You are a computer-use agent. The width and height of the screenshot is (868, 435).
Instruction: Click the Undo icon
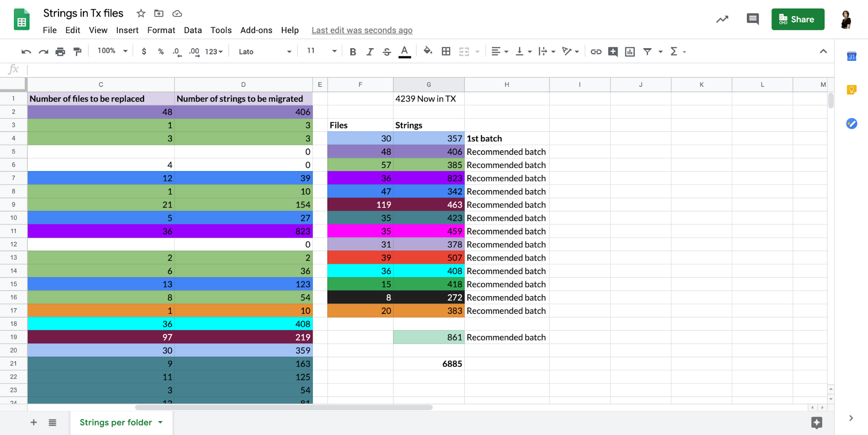[26, 52]
